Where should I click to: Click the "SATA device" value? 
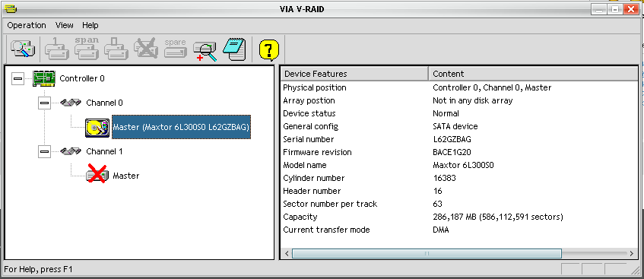point(455,126)
